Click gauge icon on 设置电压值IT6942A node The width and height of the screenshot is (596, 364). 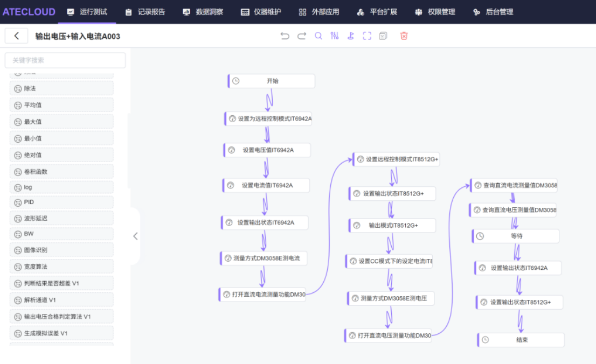click(x=232, y=150)
